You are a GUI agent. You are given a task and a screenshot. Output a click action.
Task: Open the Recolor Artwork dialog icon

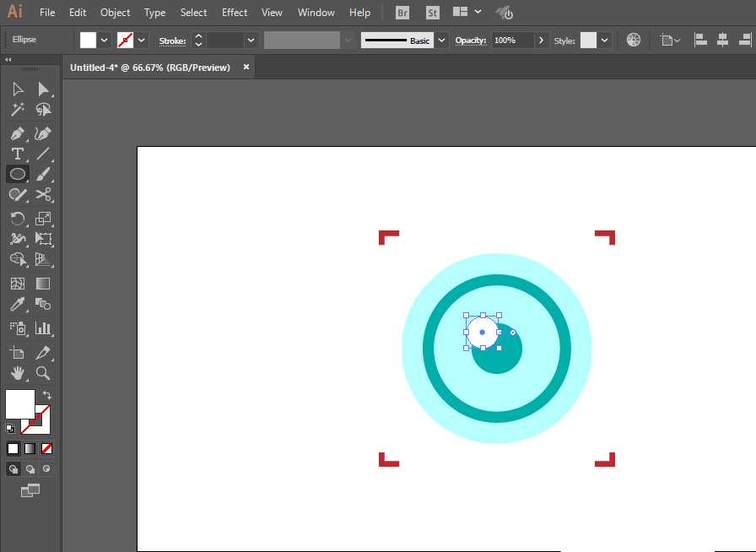[x=633, y=40]
